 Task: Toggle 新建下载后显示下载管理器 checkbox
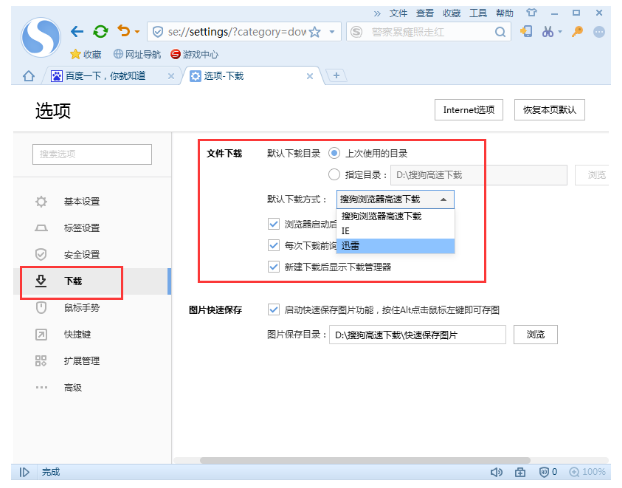click(x=274, y=267)
